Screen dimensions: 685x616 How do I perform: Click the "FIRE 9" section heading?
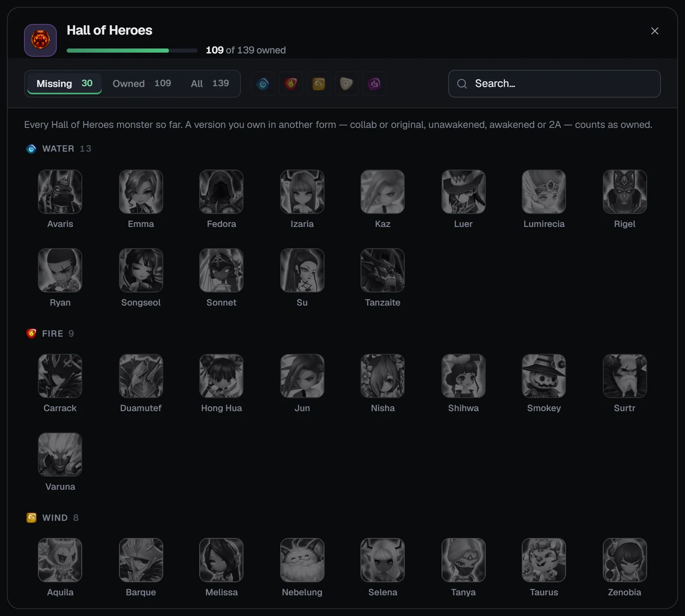point(50,333)
